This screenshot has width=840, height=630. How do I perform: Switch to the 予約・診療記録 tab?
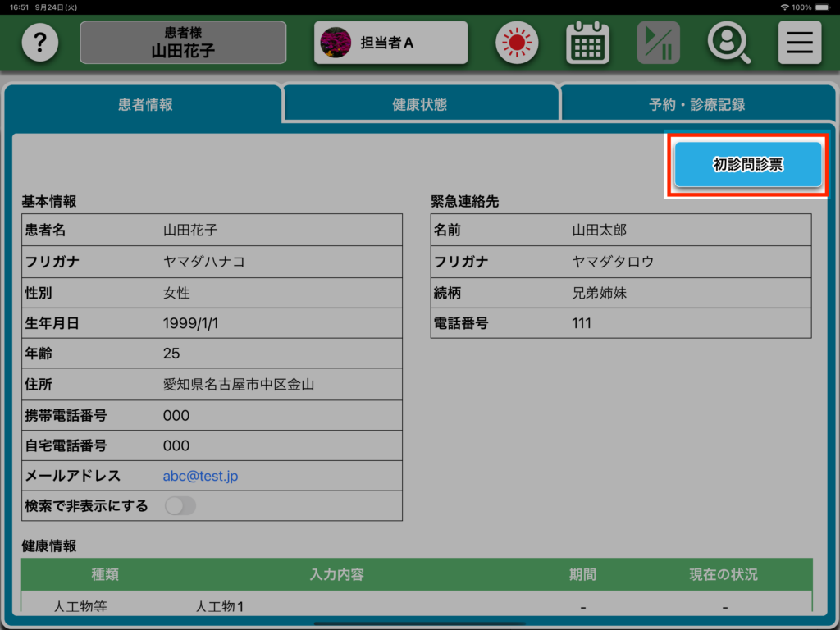click(696, 105)
